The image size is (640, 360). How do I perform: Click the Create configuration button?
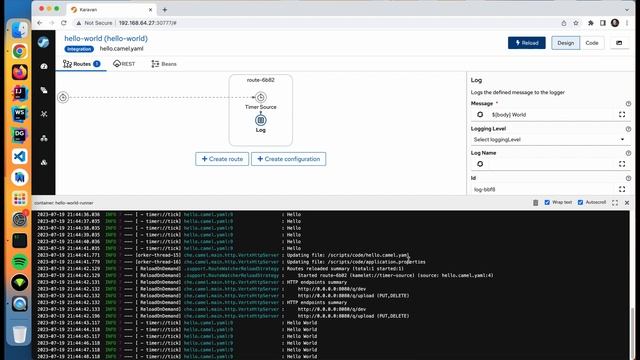(x=289, y=159)
